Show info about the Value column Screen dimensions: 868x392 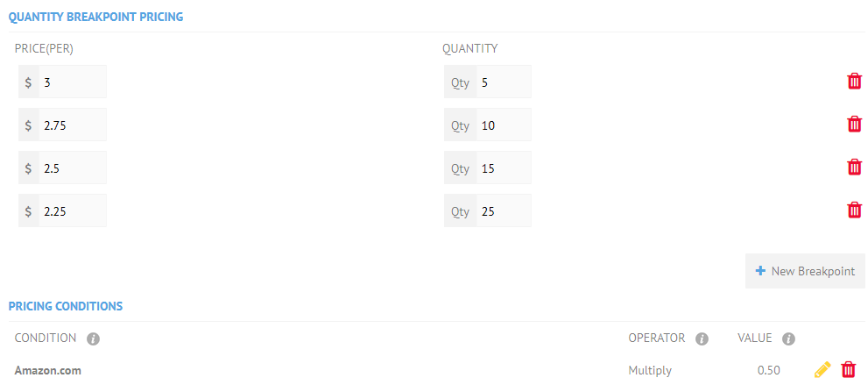click(788, 339)
